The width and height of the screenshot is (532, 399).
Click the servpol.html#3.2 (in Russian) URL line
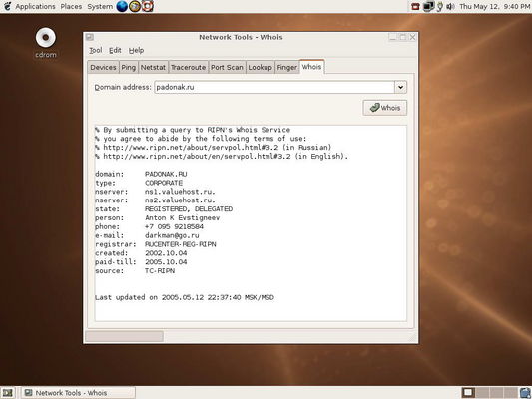point(213,147)
